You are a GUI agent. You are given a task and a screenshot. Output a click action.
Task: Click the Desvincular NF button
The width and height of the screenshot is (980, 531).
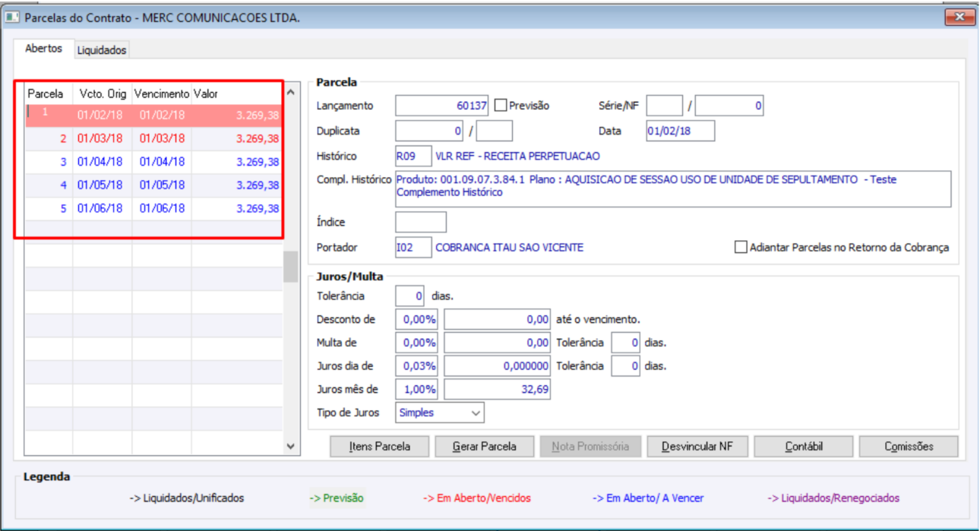697,447
